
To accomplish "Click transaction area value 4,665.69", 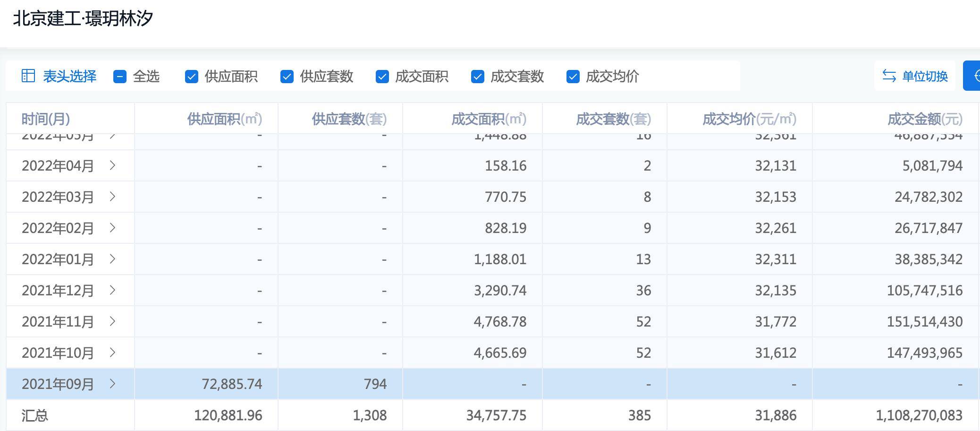I will tap(500, 353).
